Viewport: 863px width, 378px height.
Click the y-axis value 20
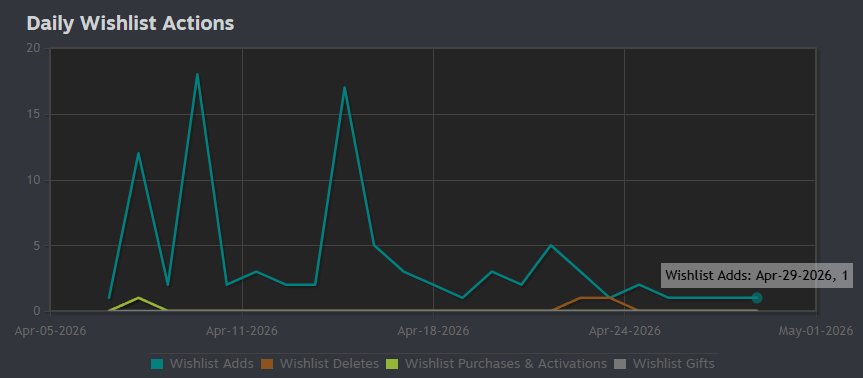click(34, 48)
